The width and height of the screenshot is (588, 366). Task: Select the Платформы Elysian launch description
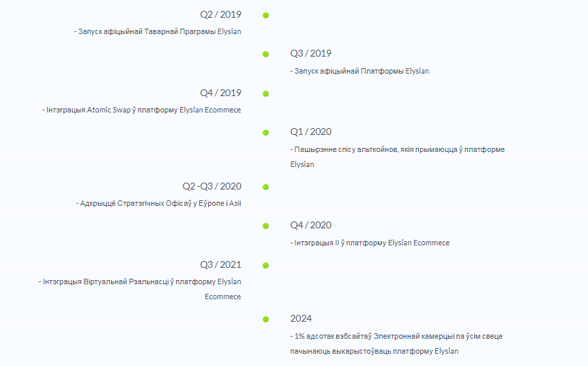coord(359,71)
